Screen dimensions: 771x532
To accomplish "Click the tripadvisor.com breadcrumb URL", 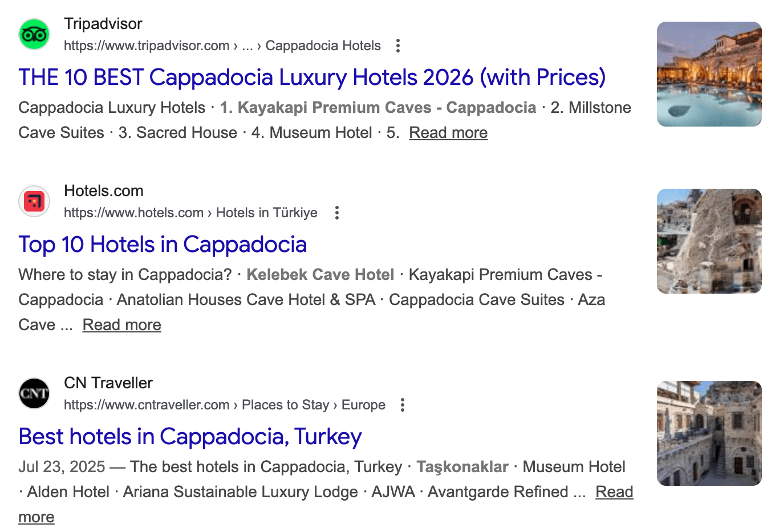I will click(222, 46).
